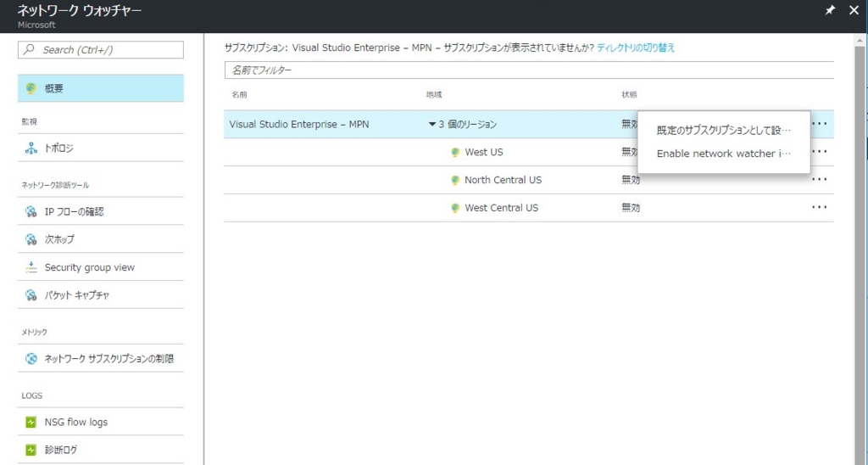Click 無効 status in West Central US row

[x=631, y=208]
